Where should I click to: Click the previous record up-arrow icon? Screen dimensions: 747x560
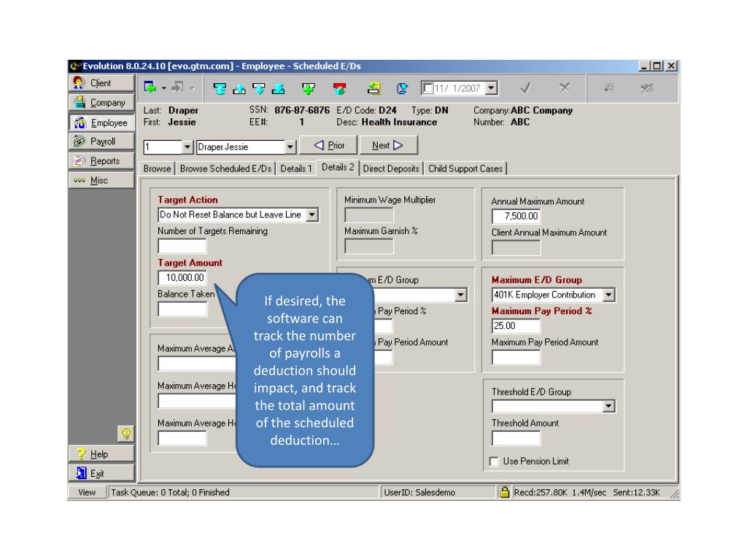coord(239,88)
